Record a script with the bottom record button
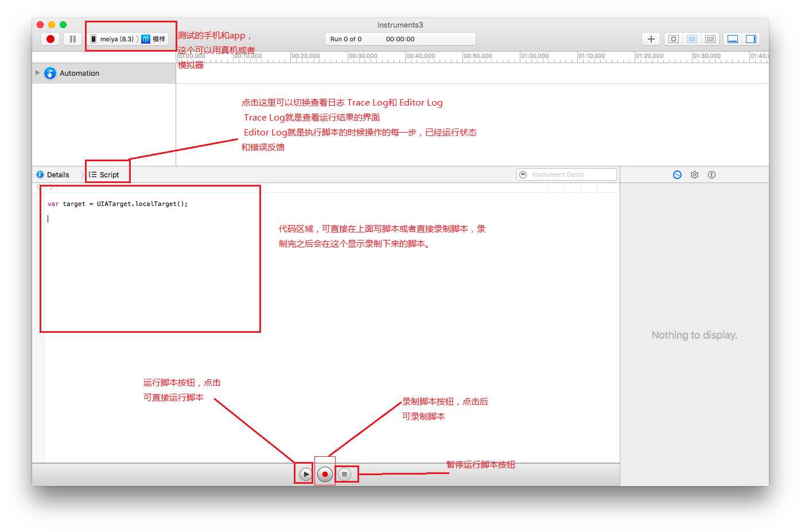This screenshot has width=801, height=532. tap(325, 474)
